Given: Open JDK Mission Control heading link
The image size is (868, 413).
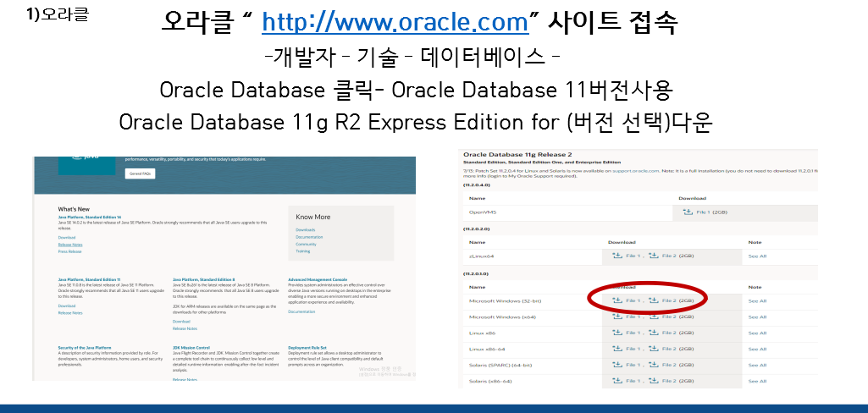Looking at the screenshot, I should pyautogui.click(x=191, y=348).
